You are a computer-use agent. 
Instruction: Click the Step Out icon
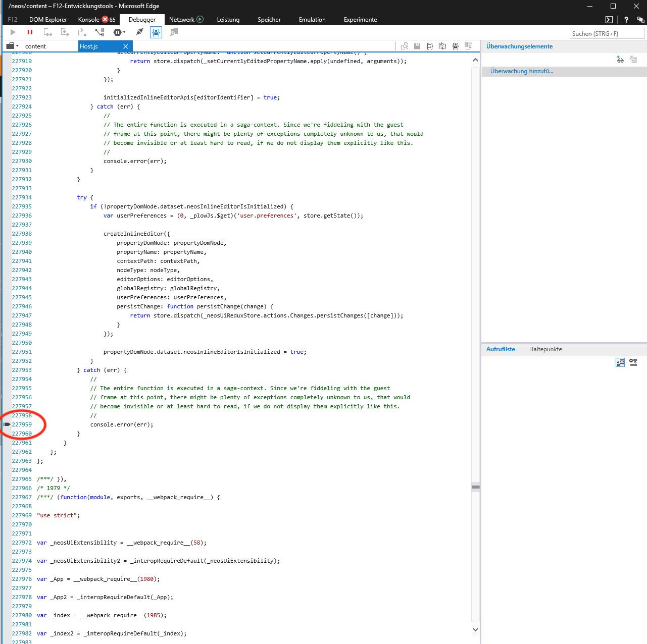tap(82, 32)
